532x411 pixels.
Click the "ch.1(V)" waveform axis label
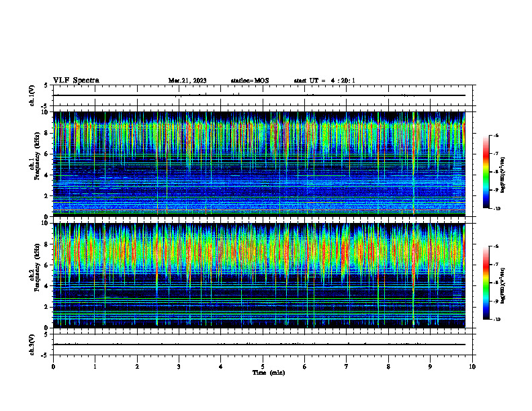[32, 95]
